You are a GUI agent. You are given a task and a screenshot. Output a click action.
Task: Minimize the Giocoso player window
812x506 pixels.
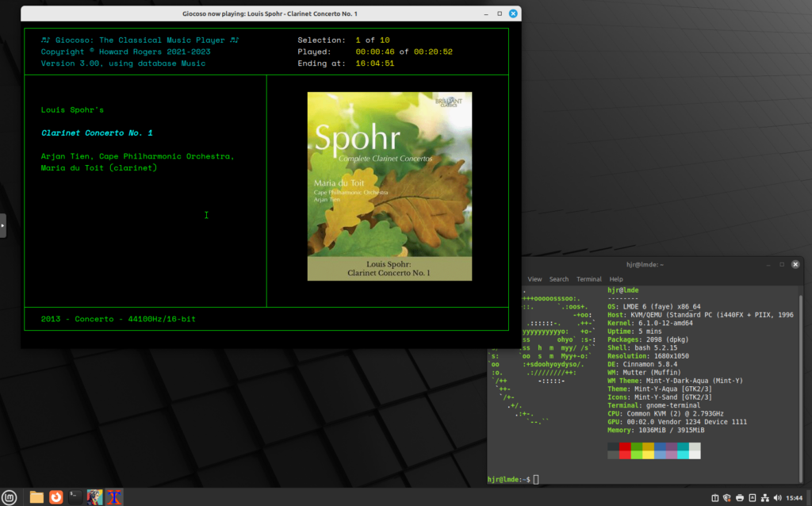486,14
